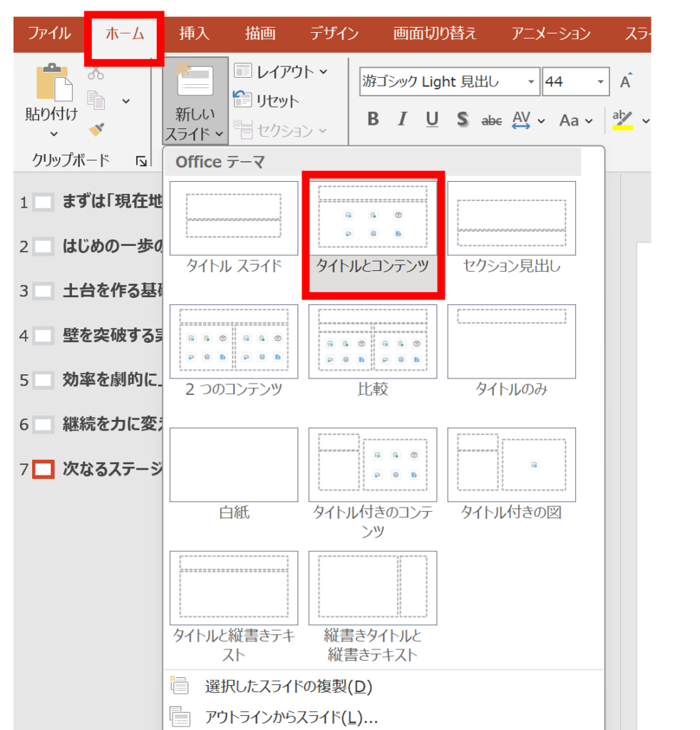Apply text shadow with S icon
Screen dimensions: 700x730
point(463,120)
